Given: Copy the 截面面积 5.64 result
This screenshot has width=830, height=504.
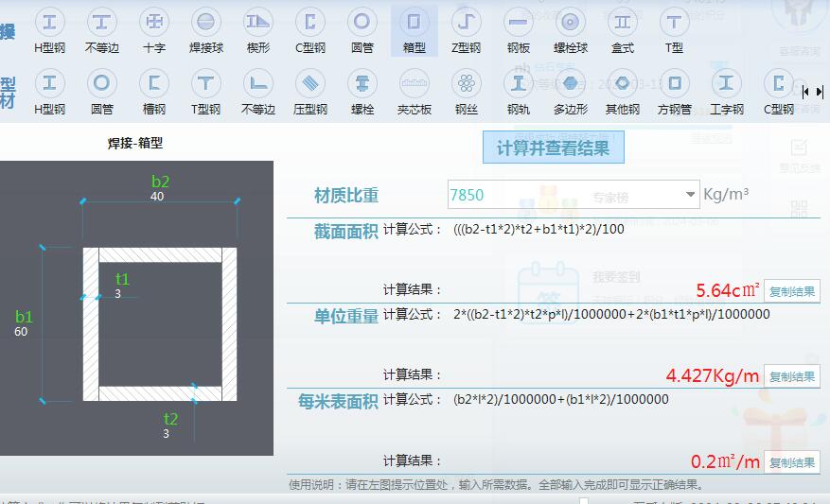Looking at the screenshot, I should (792, 291).
